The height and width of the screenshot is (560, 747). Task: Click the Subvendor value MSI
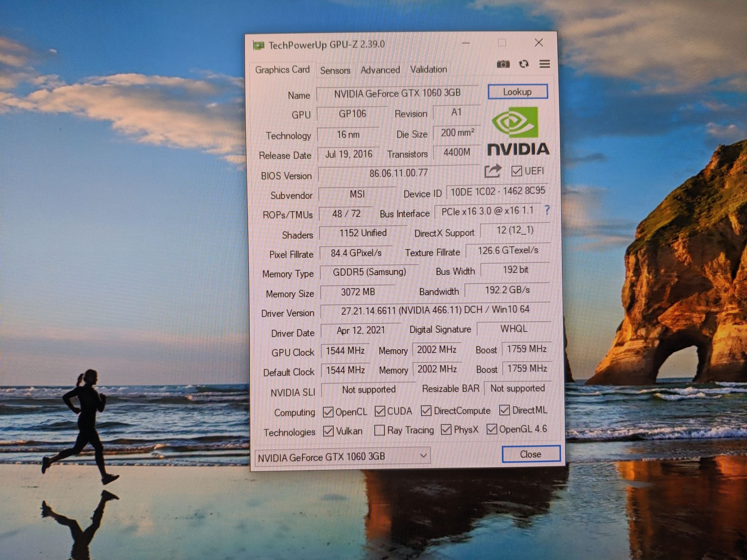point(357,194)
